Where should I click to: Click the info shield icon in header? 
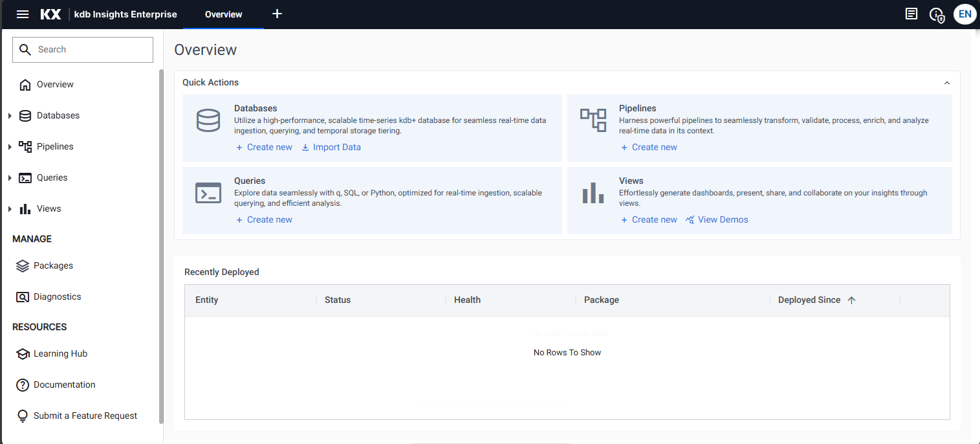pos(937,15)
